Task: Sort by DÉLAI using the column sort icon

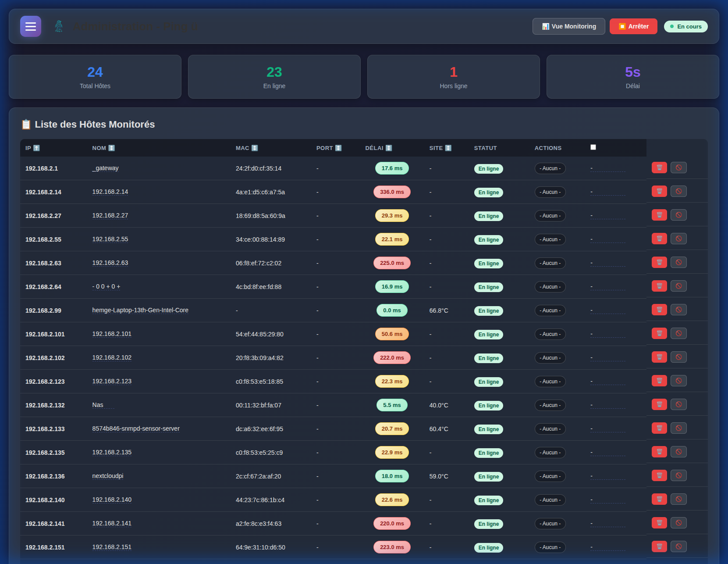Action: 390,148
